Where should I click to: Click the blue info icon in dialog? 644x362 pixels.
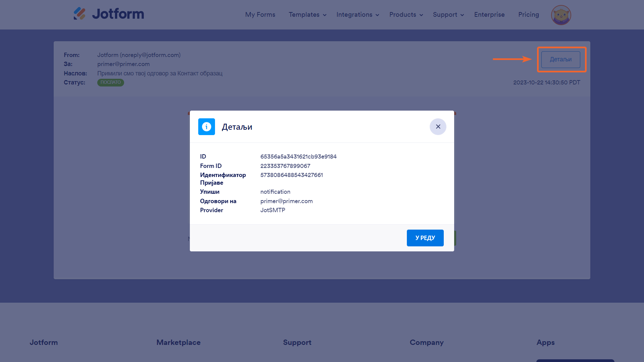(206, 127)
